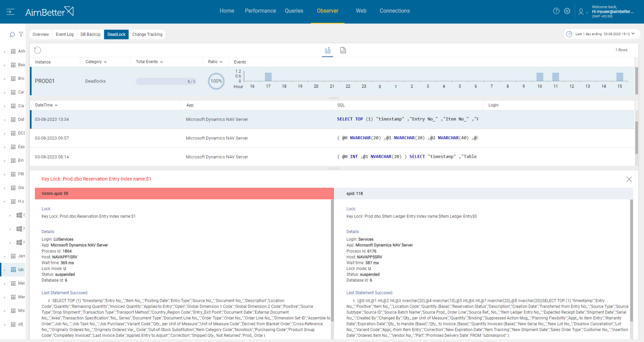Go to the Queries menu
This screenshot has height=342, width=644.
point(294,11)
